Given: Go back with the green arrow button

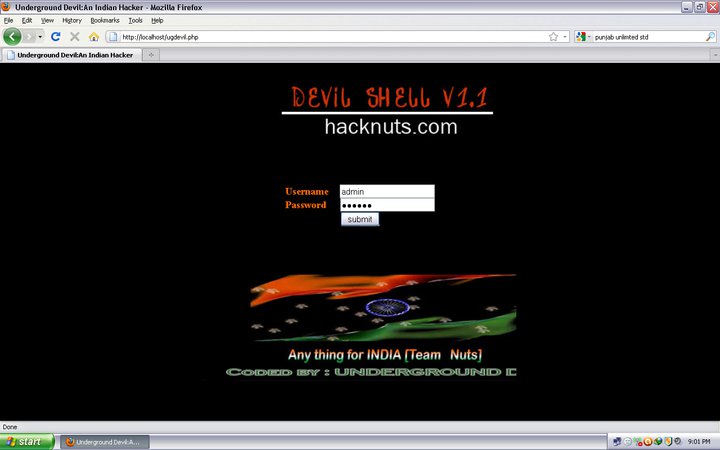Looking at the screenshot, I should coord(12,36).
